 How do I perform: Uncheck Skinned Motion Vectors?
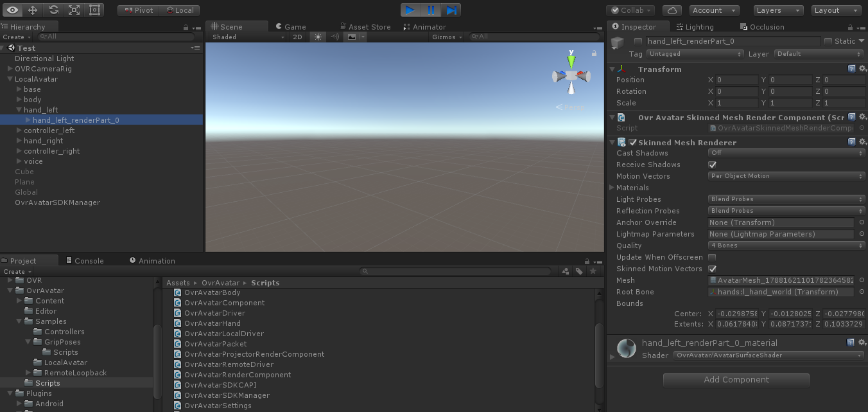pos(712,269)
